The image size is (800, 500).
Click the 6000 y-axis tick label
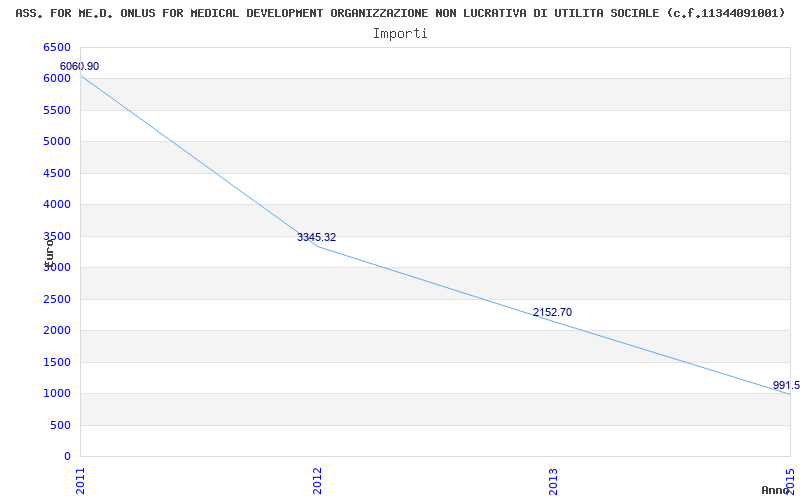pyautogui.click(x=57, y=79)
